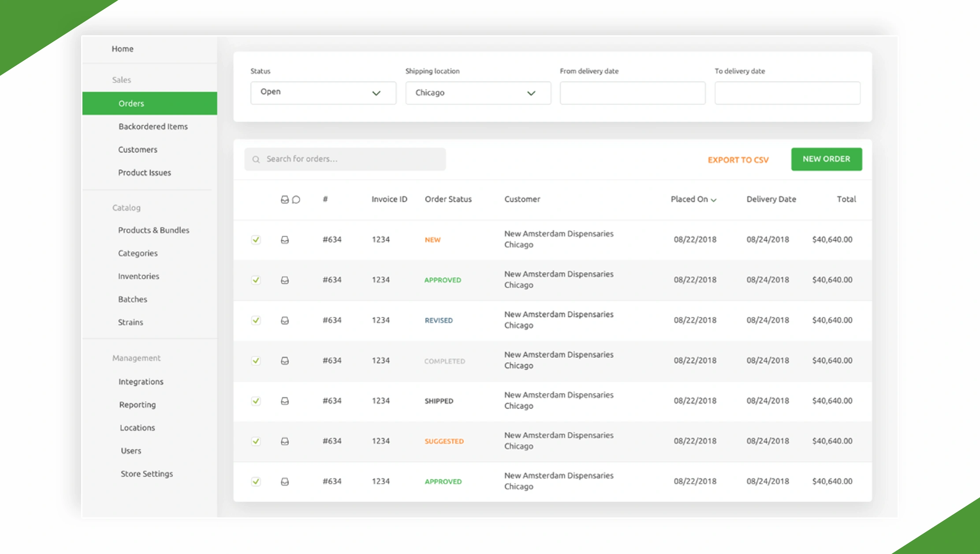Click the inbox icon in the SHIPPED order row
Image resolution: width=980 pixels, height=554 pixels.
pos(285,401)
